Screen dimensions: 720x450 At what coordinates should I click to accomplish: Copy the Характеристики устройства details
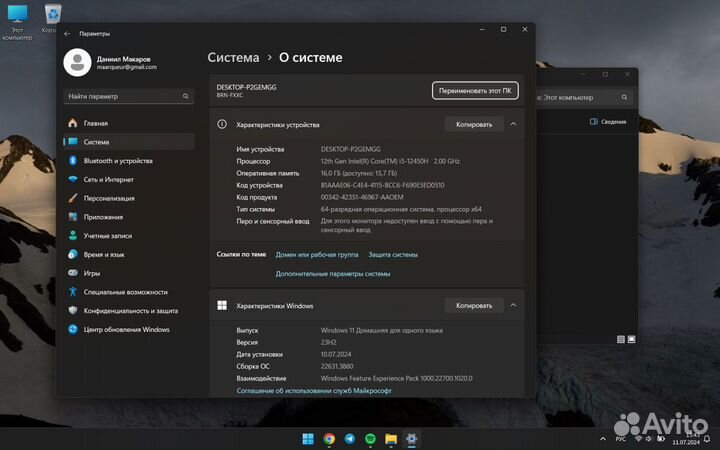[474, 124]
